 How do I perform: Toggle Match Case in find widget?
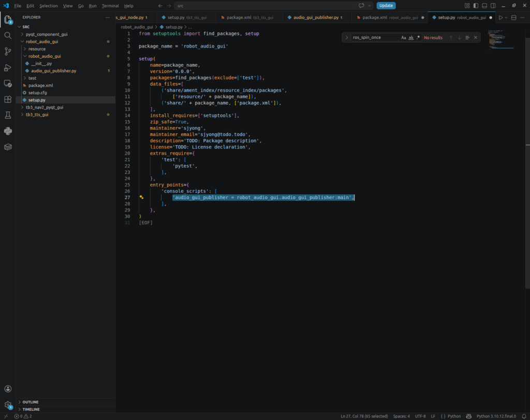point(404,38)
